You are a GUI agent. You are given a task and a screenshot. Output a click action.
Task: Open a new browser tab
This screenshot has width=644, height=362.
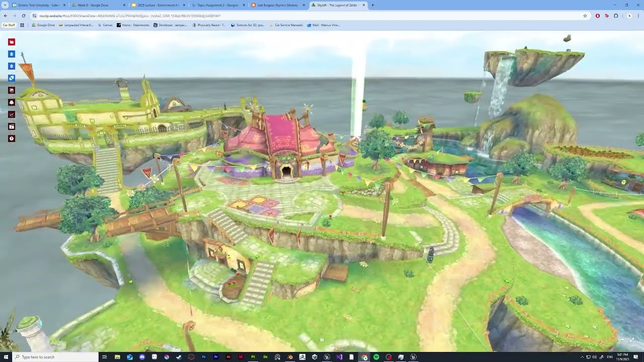[x=373, y=5]
